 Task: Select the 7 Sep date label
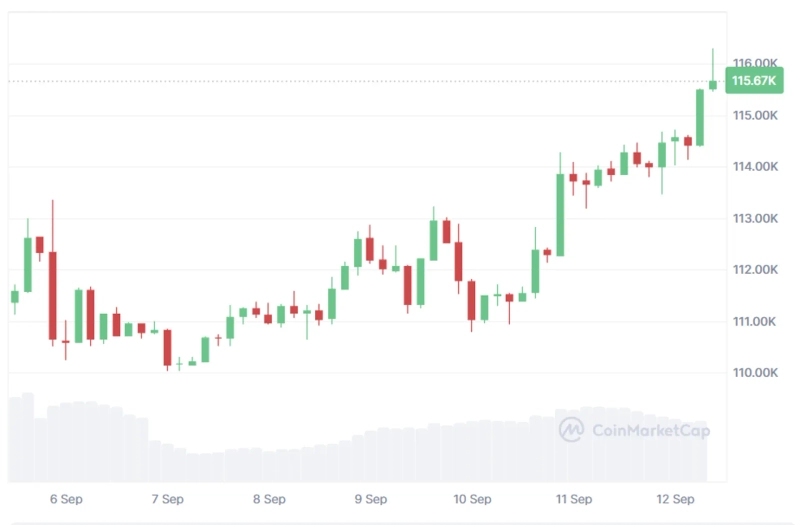click(x=167, y=499)
